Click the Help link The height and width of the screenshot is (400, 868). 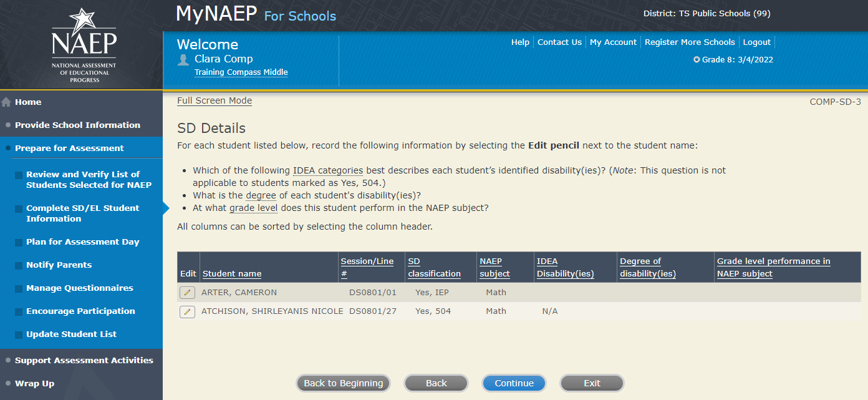click(520, 42)
